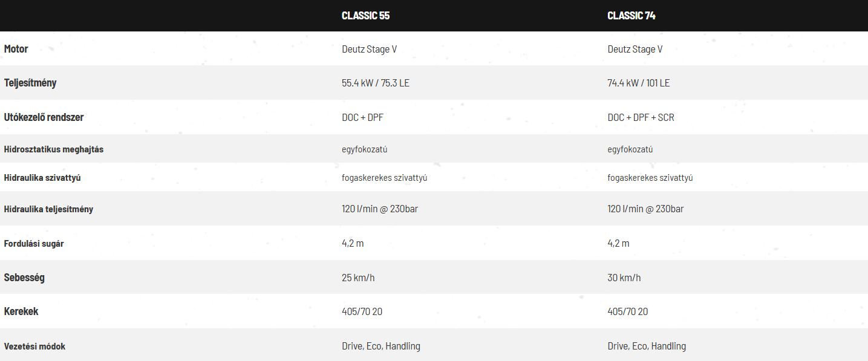The image size is (868, 361).
Task: Click the Hidrosztatikus meghajtás label
Action: pyautogui.click(x=54, y=149)
